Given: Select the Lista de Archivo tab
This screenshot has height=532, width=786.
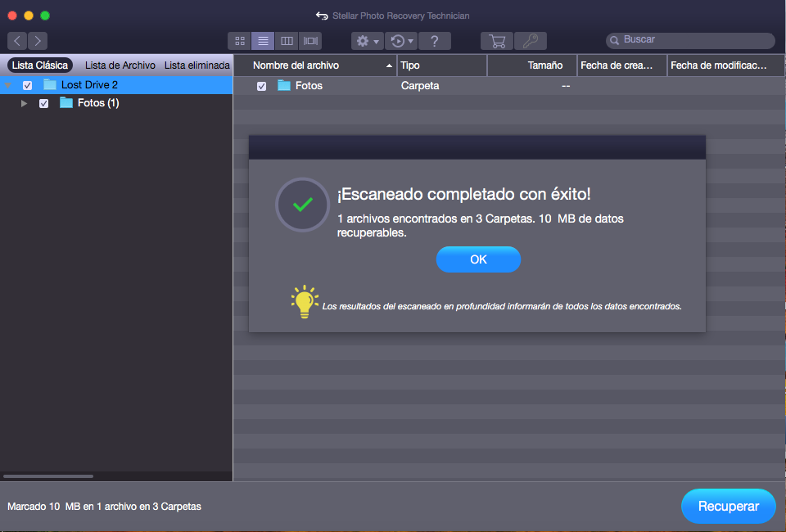Looking at the screenshot, I should pyautogui.click(x=120, y=65).
